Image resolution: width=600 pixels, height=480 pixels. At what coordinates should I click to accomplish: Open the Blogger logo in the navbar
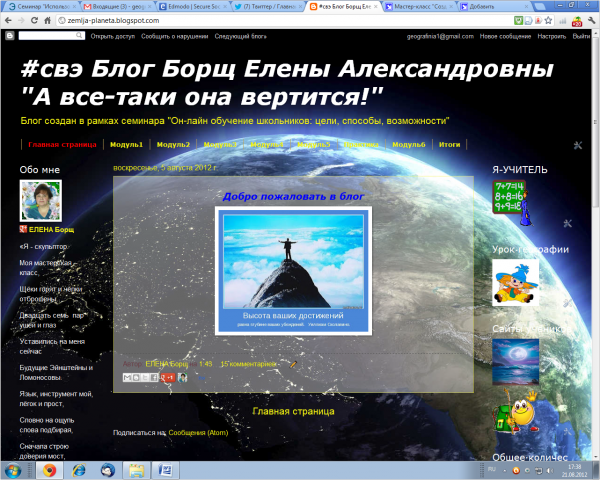[x=10, y=36]
